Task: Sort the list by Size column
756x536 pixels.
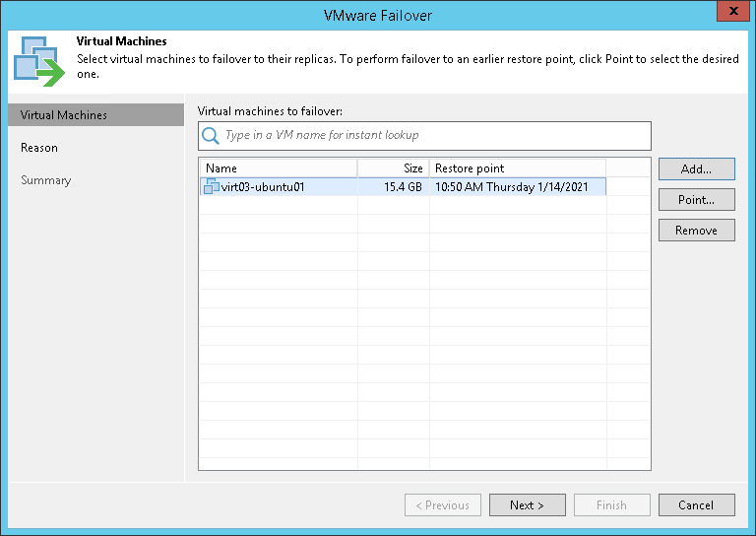Action: pyautogui.click(x=394, y=168)
